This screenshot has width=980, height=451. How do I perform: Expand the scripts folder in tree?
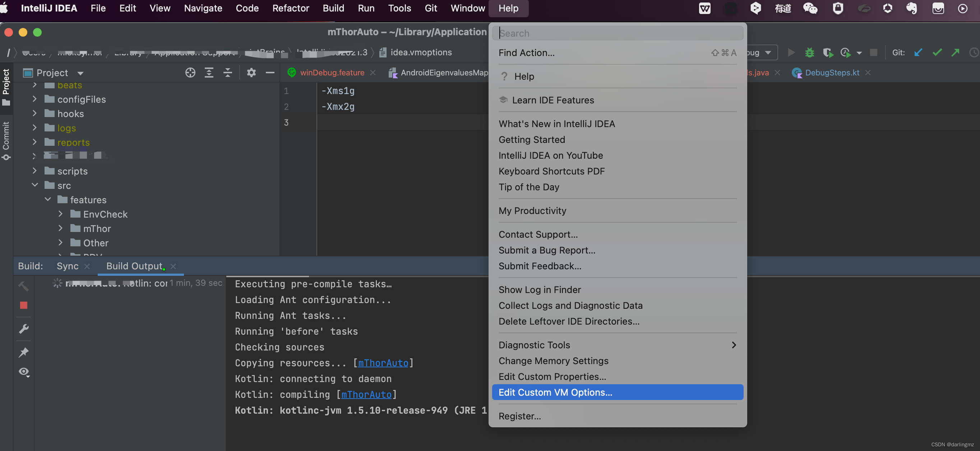34,171
